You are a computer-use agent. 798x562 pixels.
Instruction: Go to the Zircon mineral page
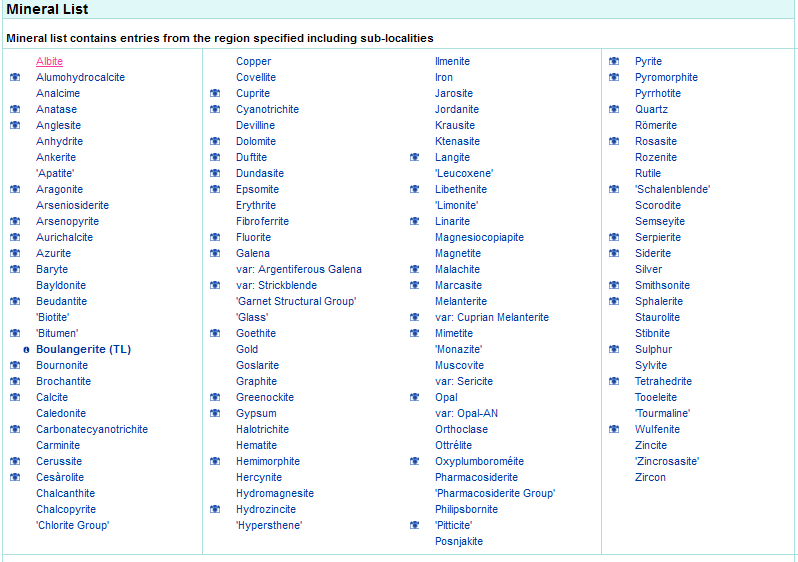pyautogui.click(x=650, y=478)
